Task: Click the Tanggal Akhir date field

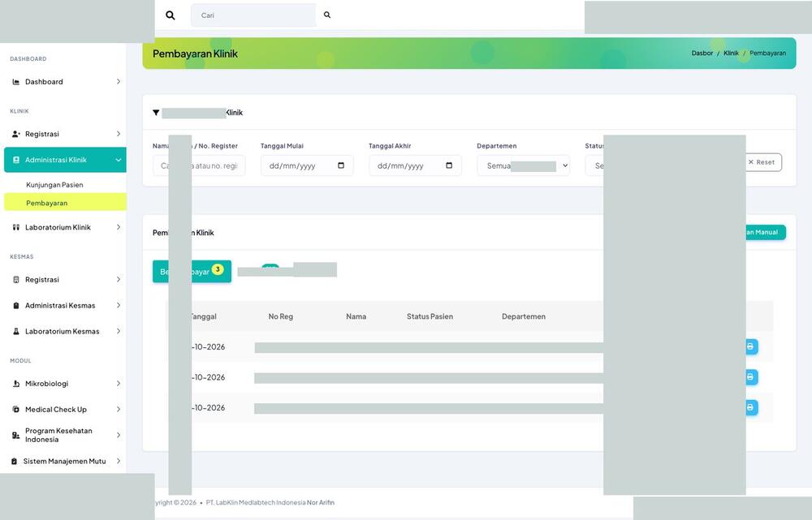Action: click(415, 165)
